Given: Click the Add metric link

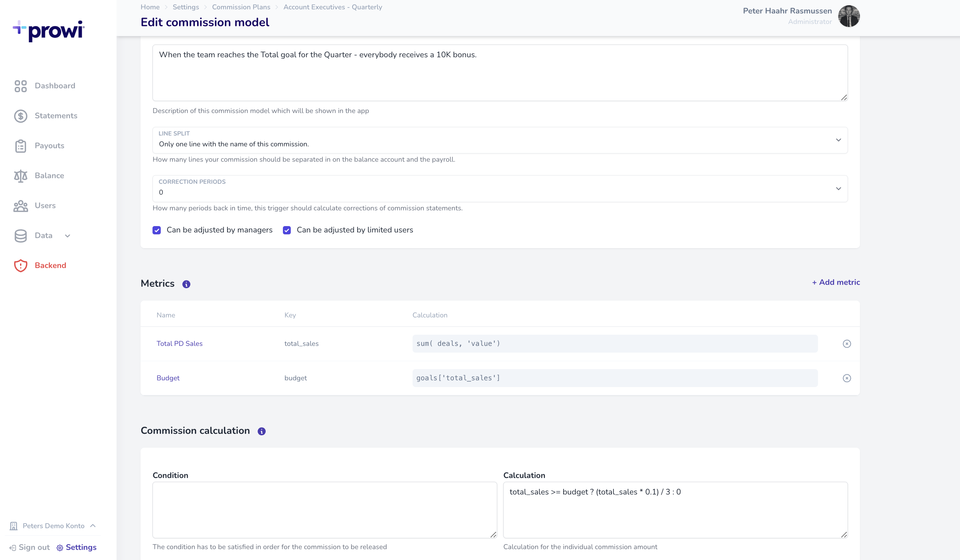Looking at the screenshot, I should click(836, 282).
